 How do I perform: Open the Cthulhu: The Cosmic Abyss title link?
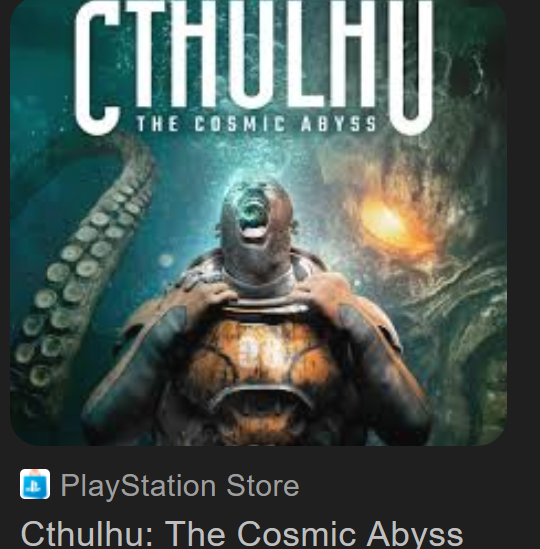[242, 534]
